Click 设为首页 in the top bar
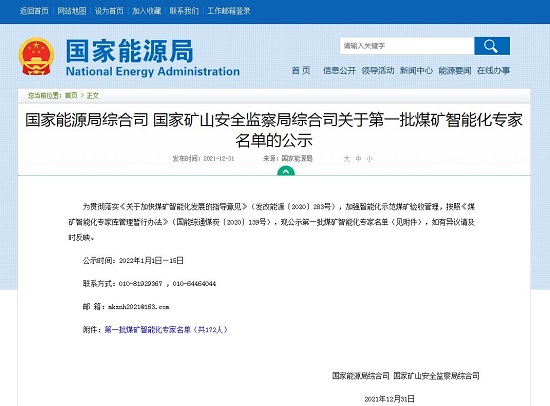 (109, 11)
